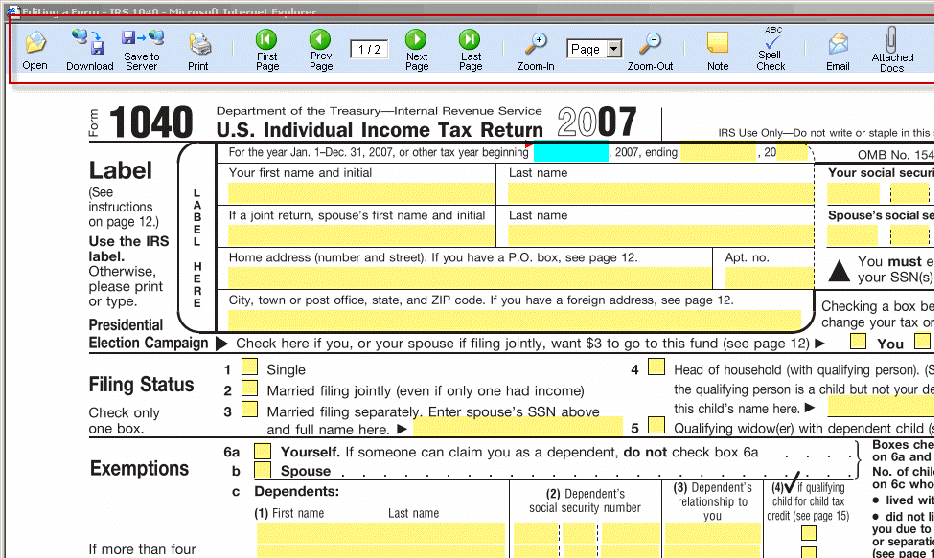Click the Zoom-Out magnifier icon

click(649, 44)
